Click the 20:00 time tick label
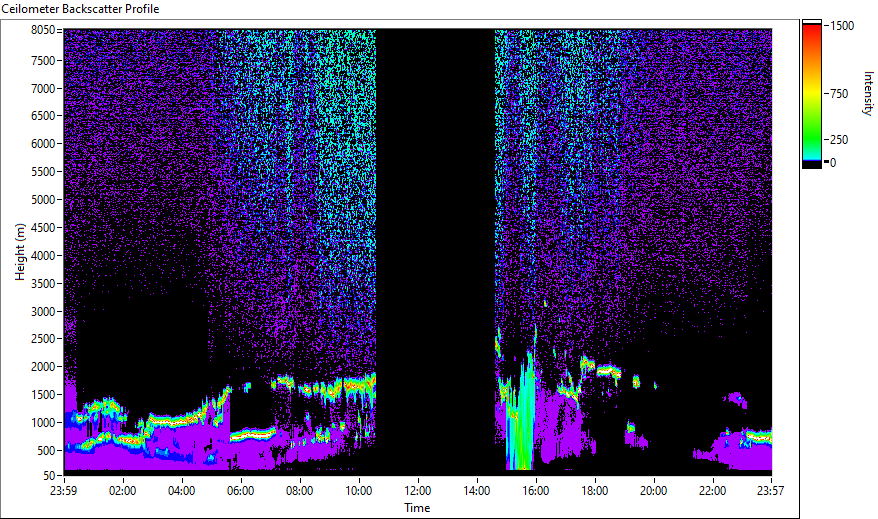This screenshot has height=519, width=878. click(x=653, y=491)
